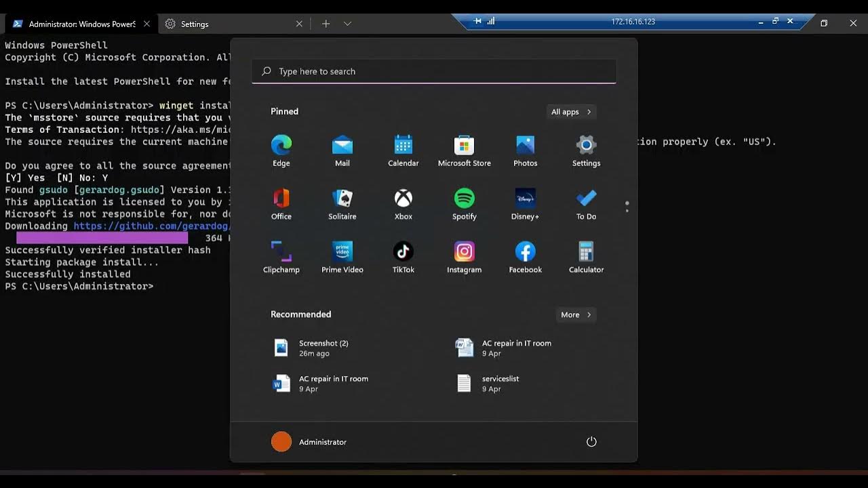
Task: Click the Start menu power button
Action: coord(591,442)
